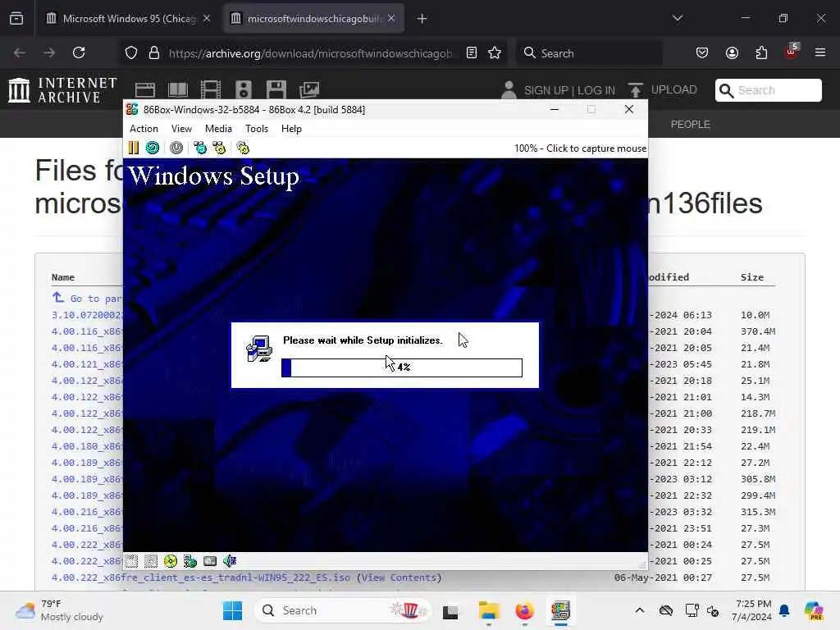Open the Internet Archive Web media icon

pos(144,90)
